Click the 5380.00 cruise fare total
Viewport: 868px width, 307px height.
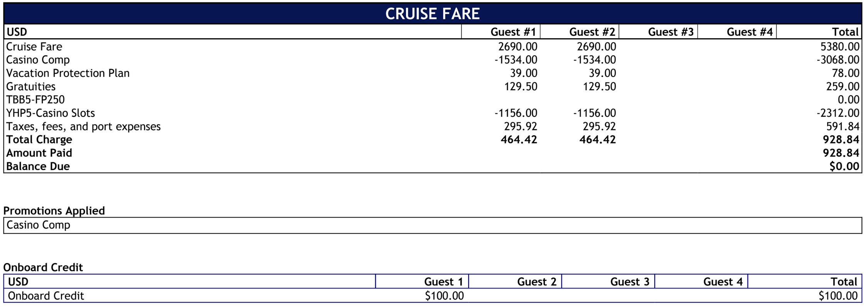839,47
